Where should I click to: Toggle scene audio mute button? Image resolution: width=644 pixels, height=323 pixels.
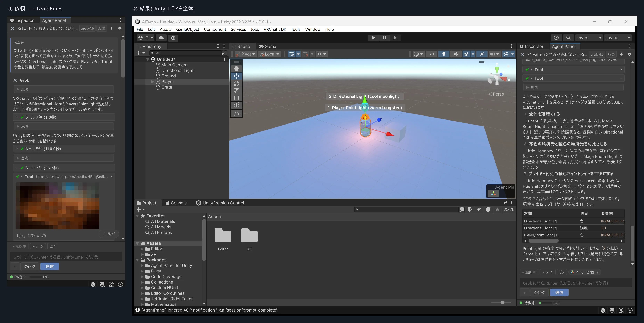click(x=456, y=54)
